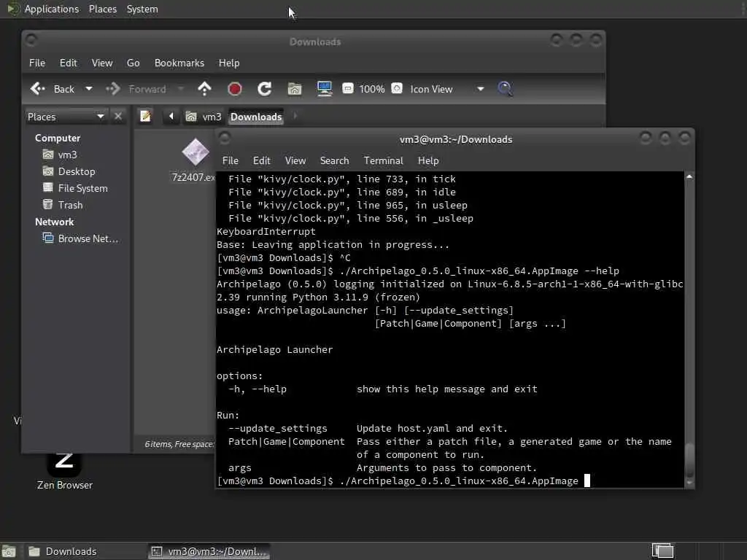Open the Back history dropdown arrow
The height and width of the screenshot is (560, 747).
pos(88,88)
